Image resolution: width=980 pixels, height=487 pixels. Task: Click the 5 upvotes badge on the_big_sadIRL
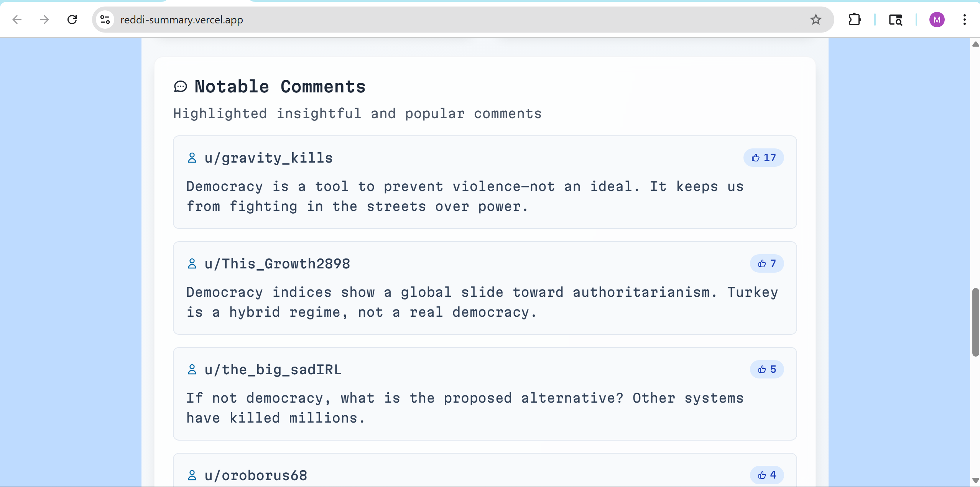[x=767, y=369]
